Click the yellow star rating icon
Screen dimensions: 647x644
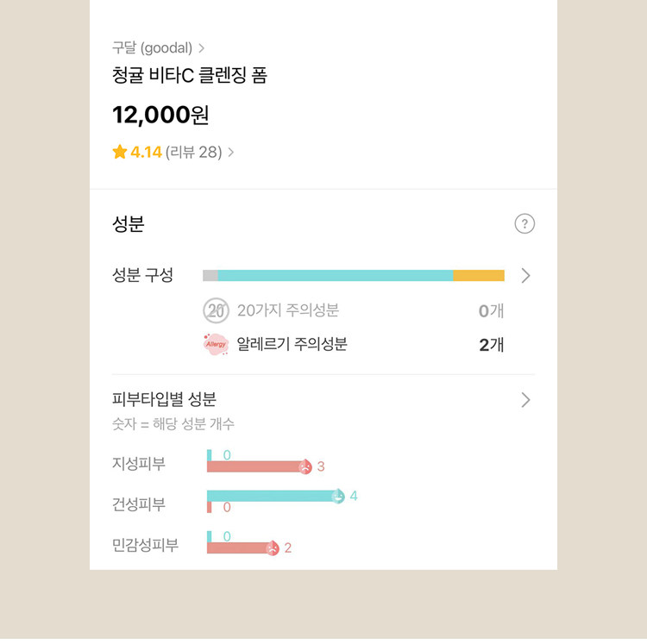pyautogui.click(x=120, y=153)
